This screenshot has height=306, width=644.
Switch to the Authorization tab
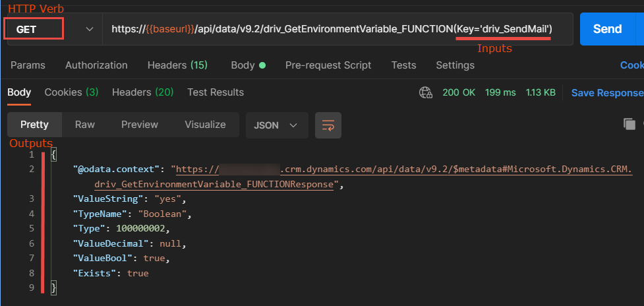coord(96,65)
